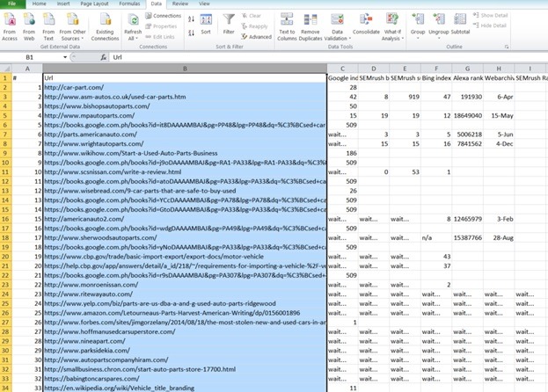Screen dimensions: 548x392
Task: Select column C header
Action: pyautogui.click(x=342, y=69)
